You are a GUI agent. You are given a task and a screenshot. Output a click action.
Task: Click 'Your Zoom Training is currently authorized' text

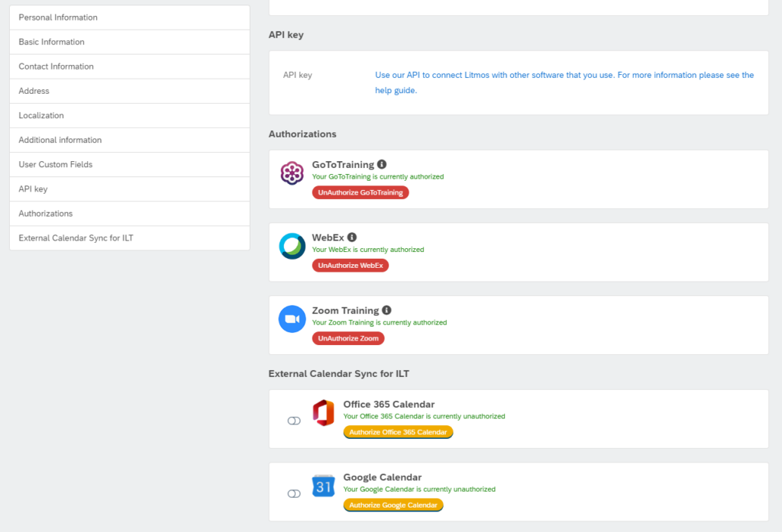pyautogui.click(x=380, y=323)
